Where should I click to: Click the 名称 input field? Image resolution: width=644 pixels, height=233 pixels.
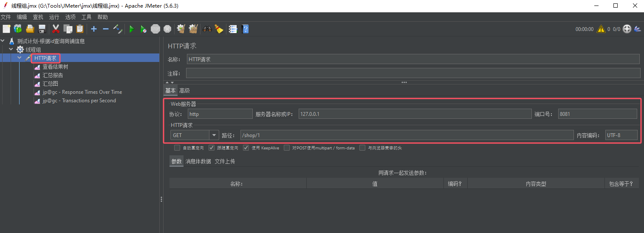[x=413, y=59]
